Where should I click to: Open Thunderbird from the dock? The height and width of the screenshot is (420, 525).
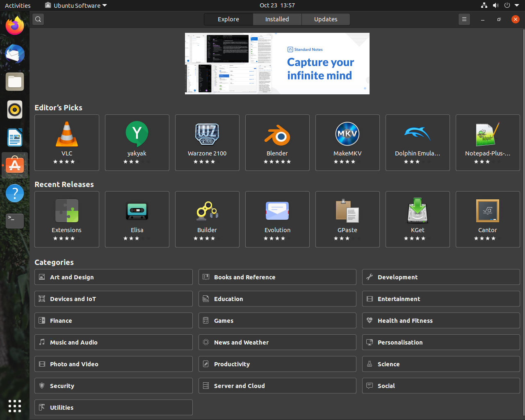click(15, 54)
